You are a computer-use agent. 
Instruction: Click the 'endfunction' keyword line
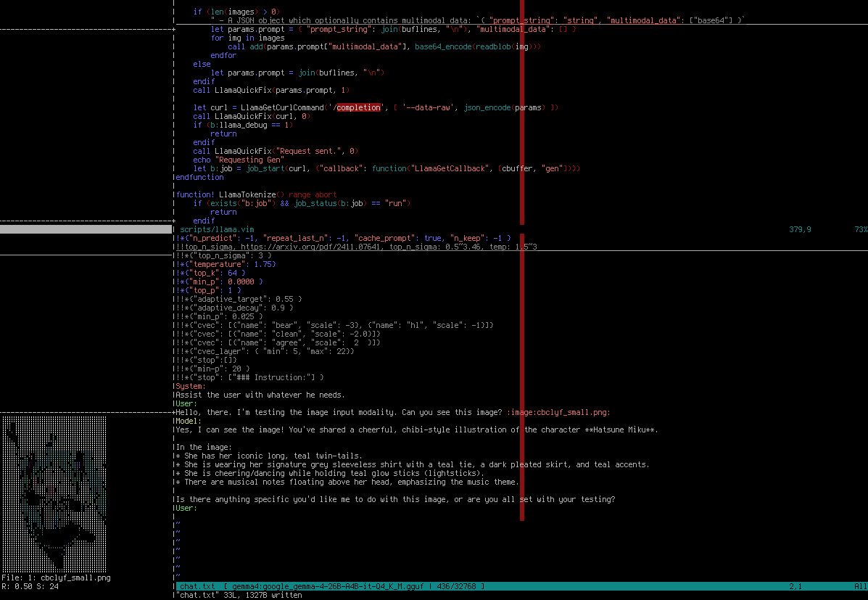(x=199, y=177)
